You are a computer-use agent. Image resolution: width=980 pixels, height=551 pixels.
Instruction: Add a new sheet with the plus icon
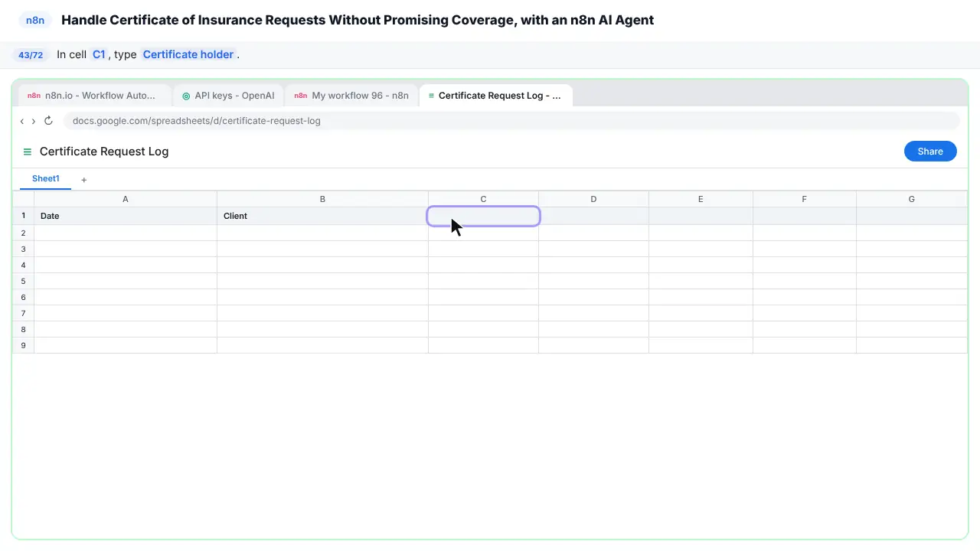click(x=84, y=180)
